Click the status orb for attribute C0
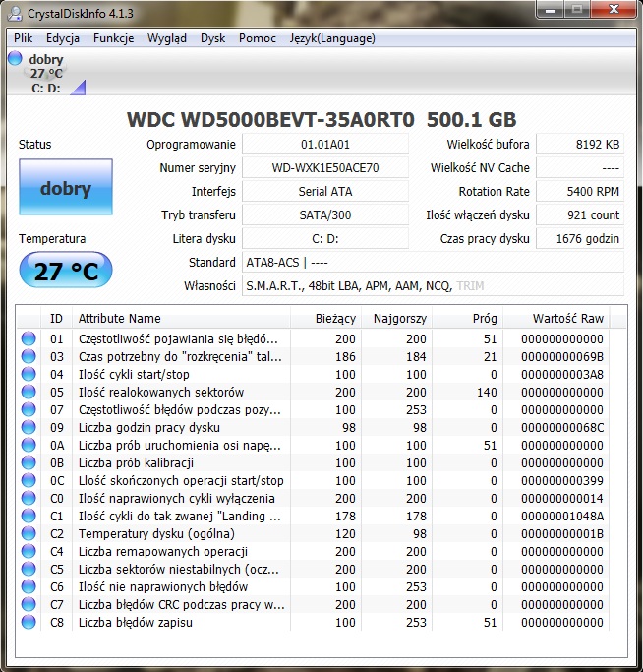The width and height of the screenshot is (643, 672). (x=29, y=498)
